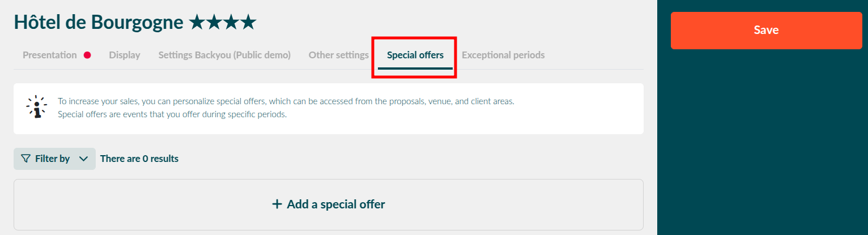Click the Add a special offer label
The width and height of the screenshot is (868, 235).
(336, 204)
